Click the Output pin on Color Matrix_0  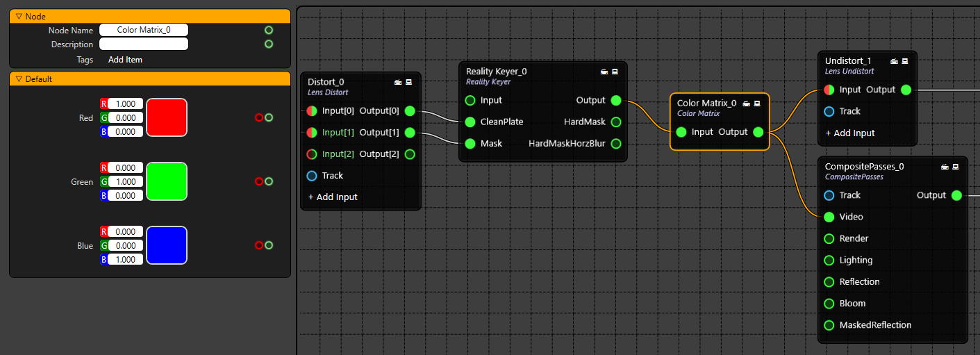(x=758, y=132)
